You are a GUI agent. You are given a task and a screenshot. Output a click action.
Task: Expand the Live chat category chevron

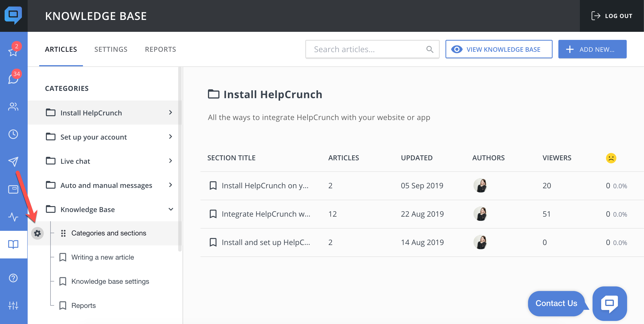click(171, 161)
